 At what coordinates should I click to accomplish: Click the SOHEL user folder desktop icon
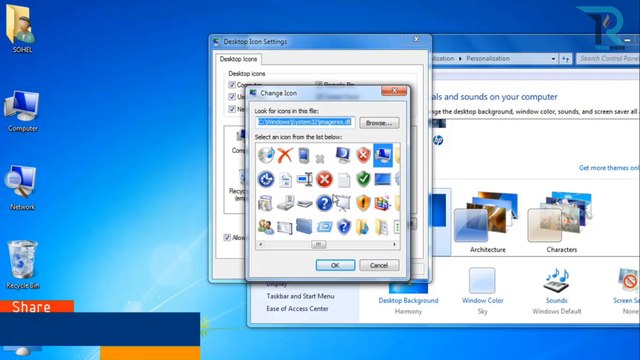[x=22, y=29]
